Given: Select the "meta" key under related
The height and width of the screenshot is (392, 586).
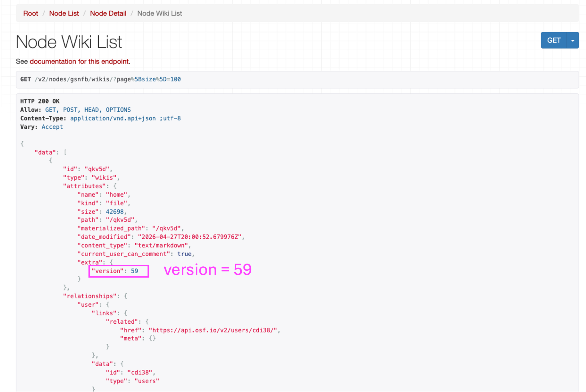Looking at the screenshot, I should coord(131,338).
